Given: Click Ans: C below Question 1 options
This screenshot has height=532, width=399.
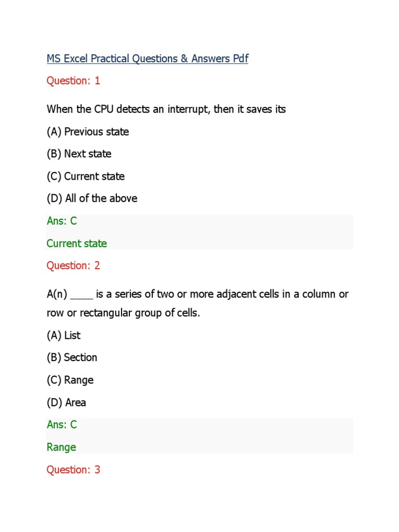Looking at the screenshot, I should tap(62, 221).
